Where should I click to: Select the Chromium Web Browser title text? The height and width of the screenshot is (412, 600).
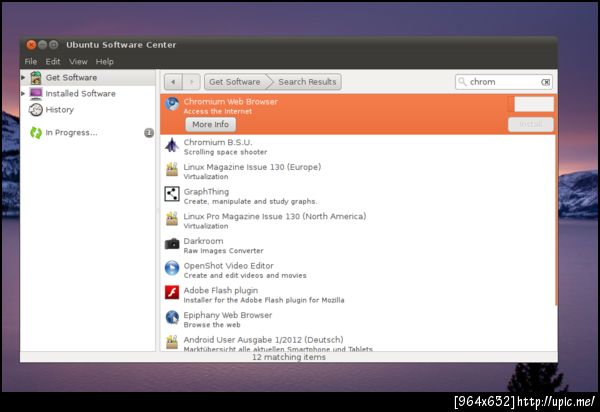point(231,102)
